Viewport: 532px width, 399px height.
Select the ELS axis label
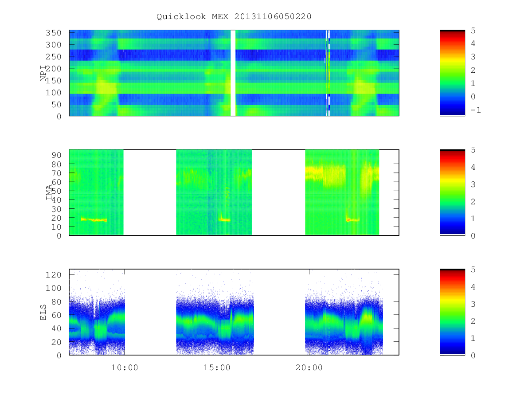[43, 313]
